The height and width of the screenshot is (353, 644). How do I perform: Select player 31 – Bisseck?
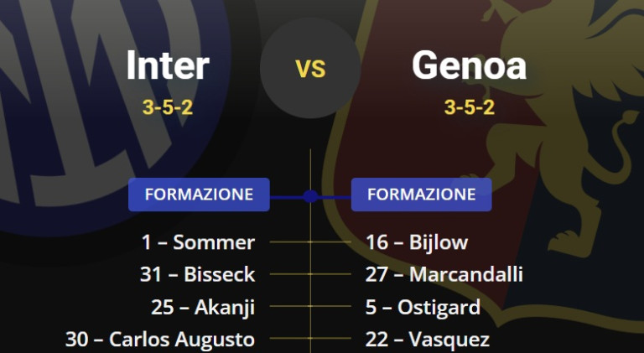click(x=197, y=274)
